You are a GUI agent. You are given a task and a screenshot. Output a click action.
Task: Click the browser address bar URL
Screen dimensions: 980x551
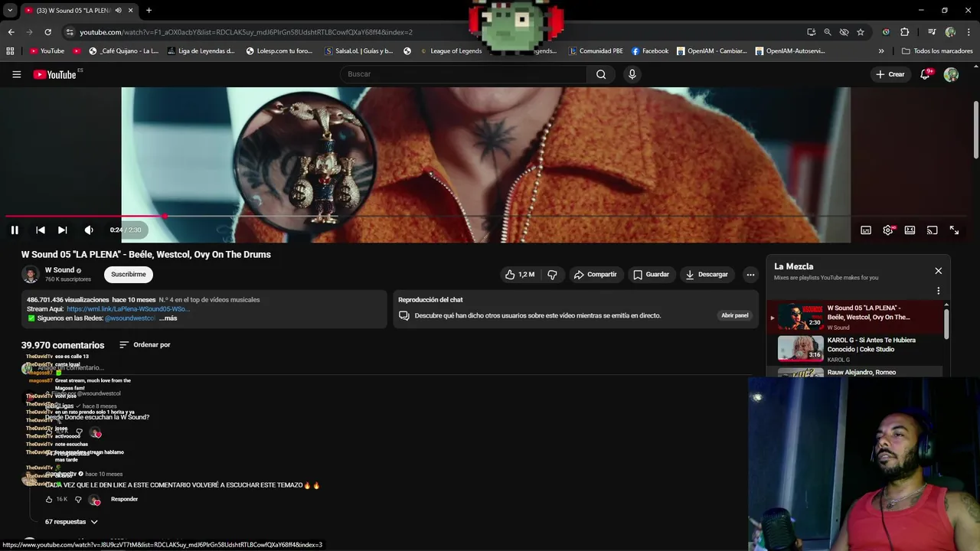click(x=247, y=32)
